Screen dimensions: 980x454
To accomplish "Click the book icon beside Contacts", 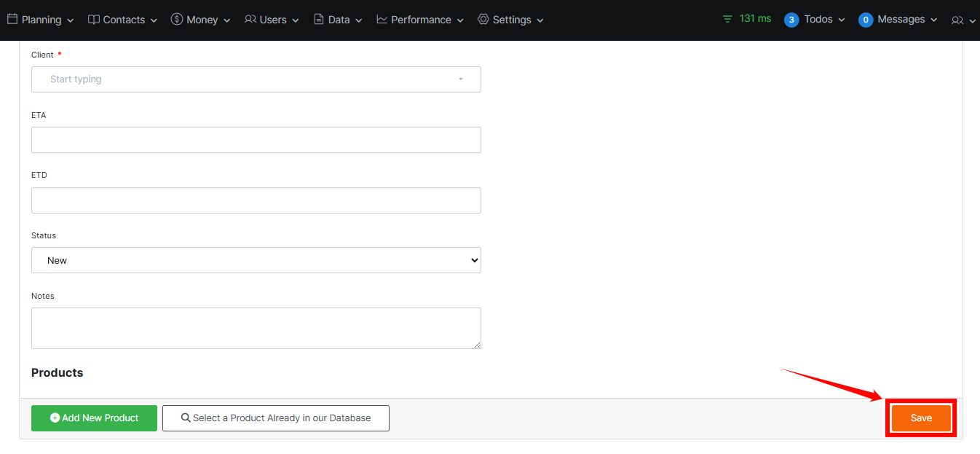I will (x=94, y=20).
